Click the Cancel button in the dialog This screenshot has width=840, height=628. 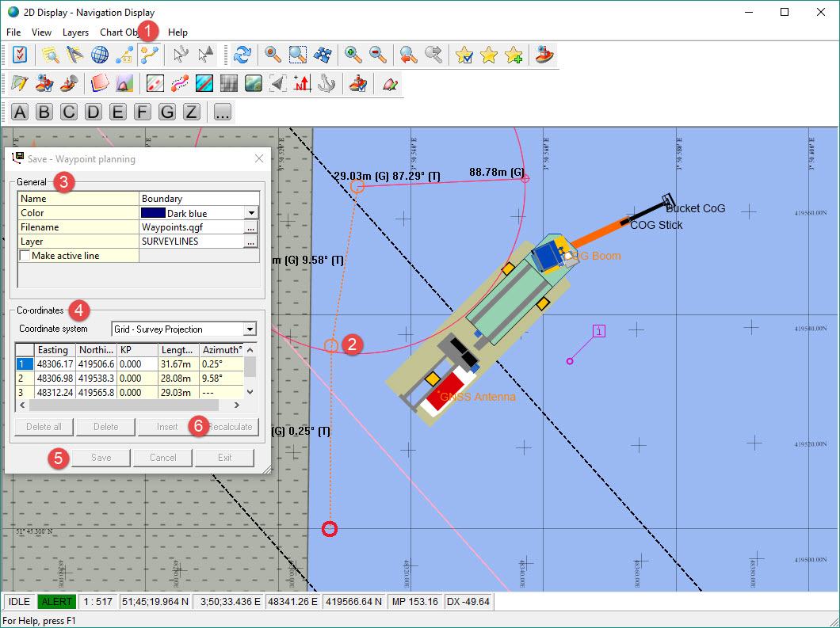pos(162,458)
